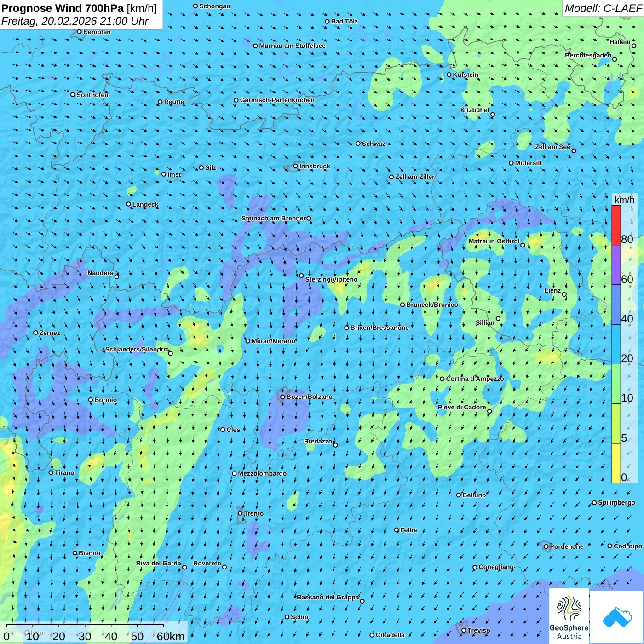Click the Zell am See marker dot
The image size is (644, 644).
coord(574,150)
